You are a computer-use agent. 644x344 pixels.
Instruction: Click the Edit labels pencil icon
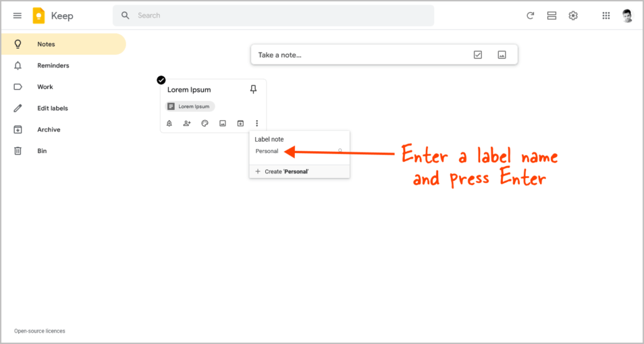click(x=18, y=109)
